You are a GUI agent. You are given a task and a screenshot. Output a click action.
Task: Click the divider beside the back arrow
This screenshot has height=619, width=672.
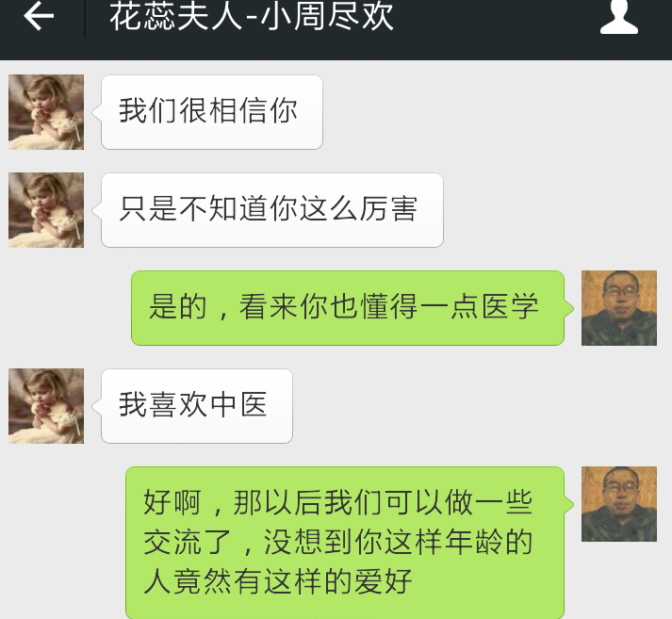pos(85,17)
